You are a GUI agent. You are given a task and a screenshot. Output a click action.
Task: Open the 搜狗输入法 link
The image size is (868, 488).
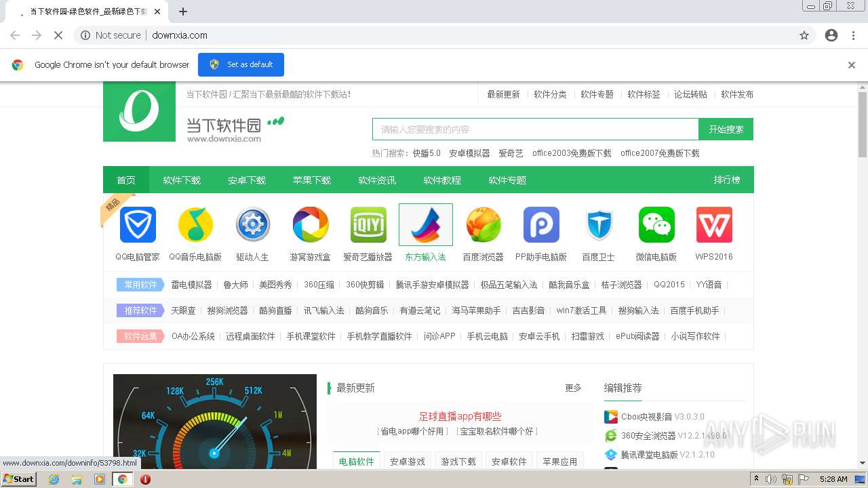pos(638,310)
